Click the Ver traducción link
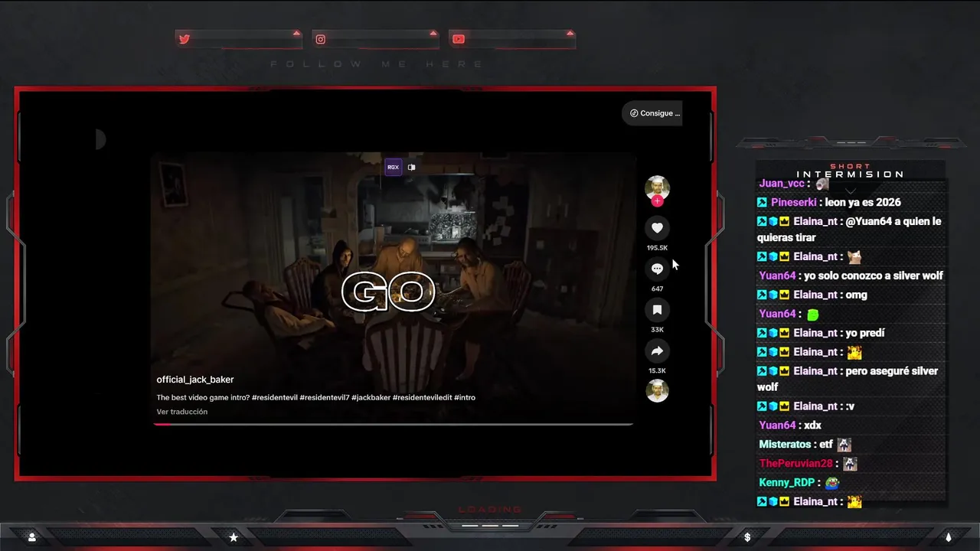 182,412
